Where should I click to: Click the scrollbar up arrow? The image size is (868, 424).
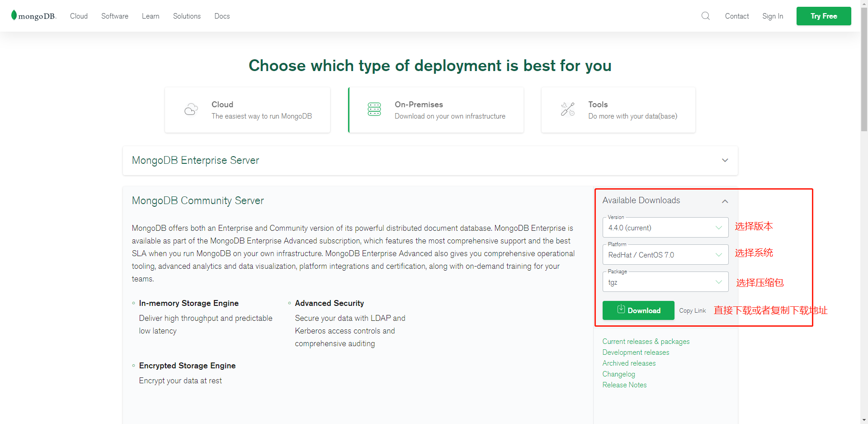point(864,4)
